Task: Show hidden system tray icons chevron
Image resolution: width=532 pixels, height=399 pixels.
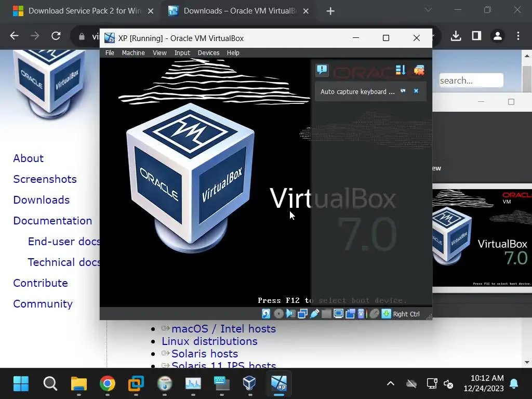Action: pos(391,384)
